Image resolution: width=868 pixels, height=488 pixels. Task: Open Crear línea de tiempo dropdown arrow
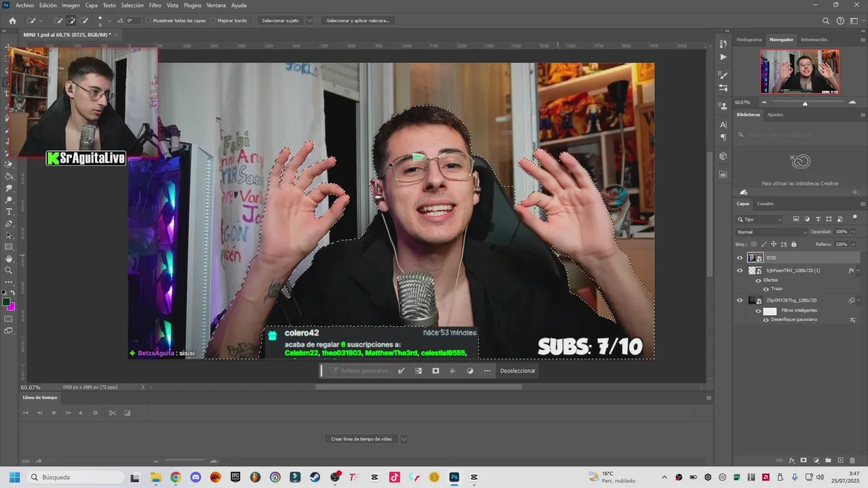click(x=404, y=439)
